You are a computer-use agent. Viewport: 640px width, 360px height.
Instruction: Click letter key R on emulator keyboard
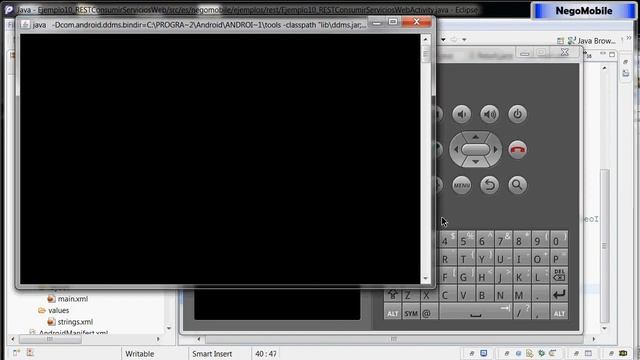click(x=447, y=259)
